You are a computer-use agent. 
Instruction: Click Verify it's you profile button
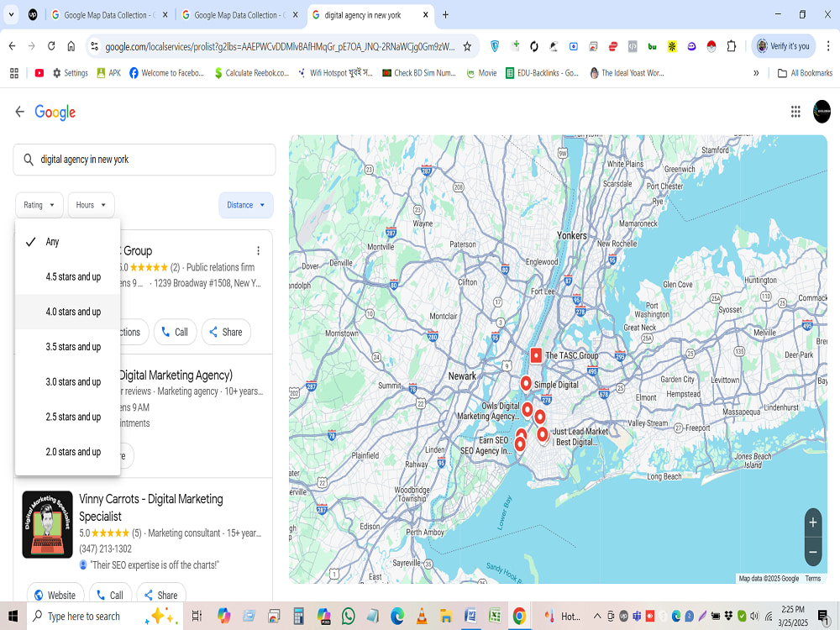click(783, 46)
